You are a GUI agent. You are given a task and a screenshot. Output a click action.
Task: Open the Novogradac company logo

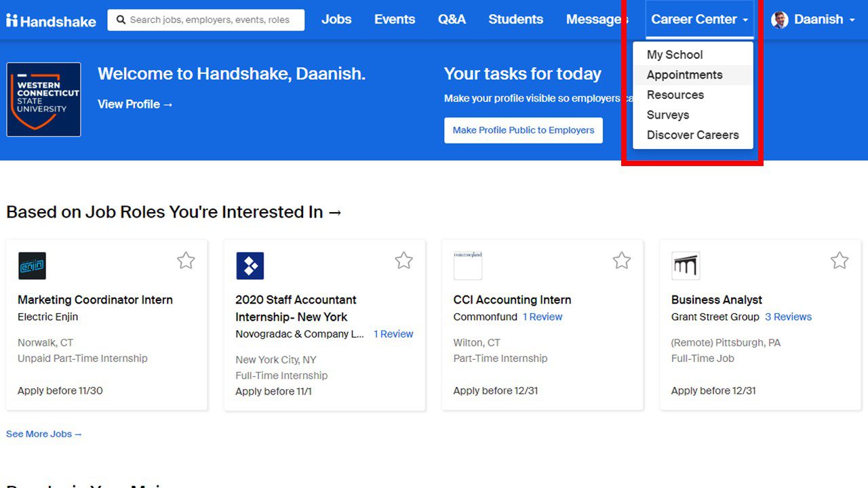pyautogui.click(x=250, y=266)
